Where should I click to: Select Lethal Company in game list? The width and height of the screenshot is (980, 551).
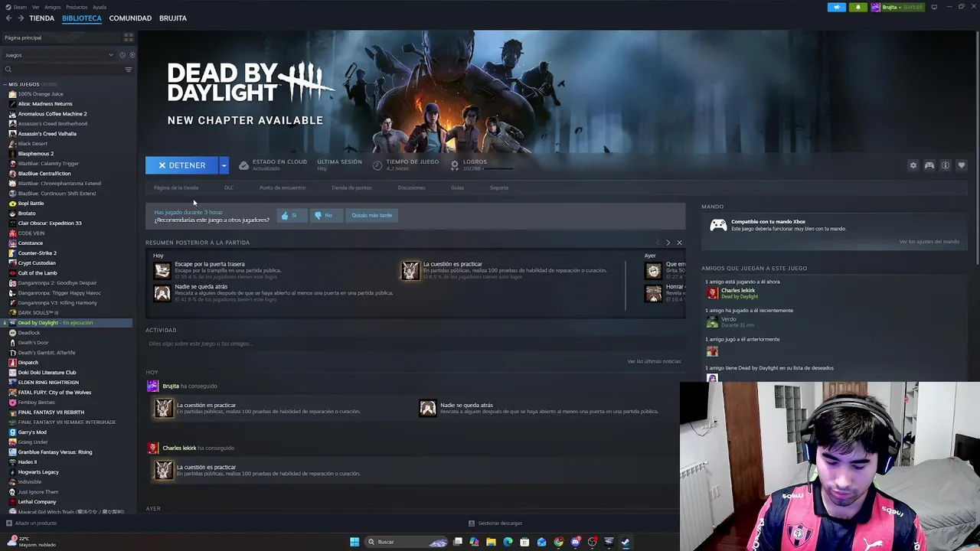pos(37,502)
